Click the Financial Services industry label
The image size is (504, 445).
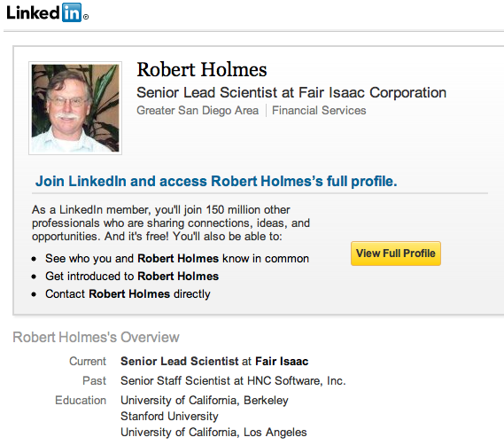319,111
